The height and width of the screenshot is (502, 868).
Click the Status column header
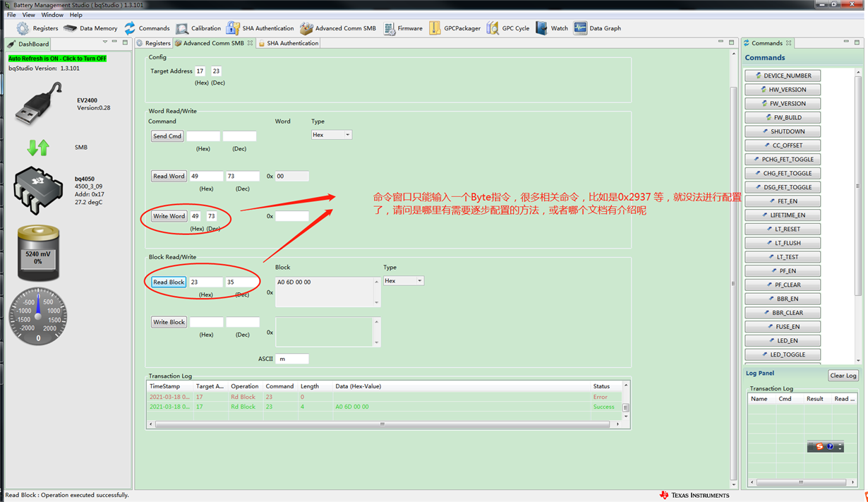coord(605,386)
